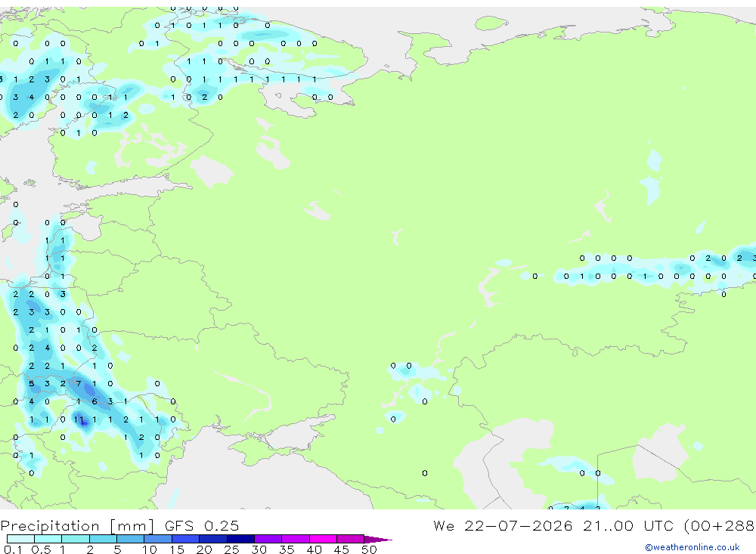Choose the 40–45 mm magenta legend swatch

tap(323, 539)
